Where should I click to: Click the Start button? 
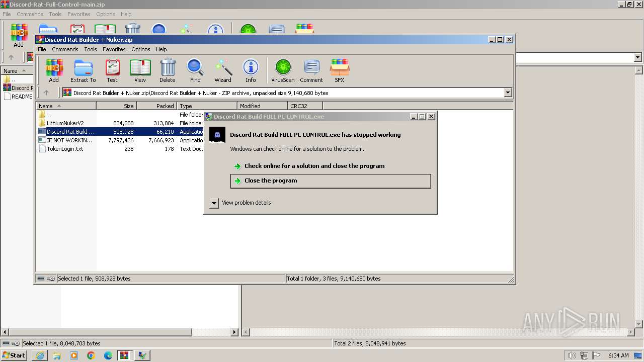point(14,355)
